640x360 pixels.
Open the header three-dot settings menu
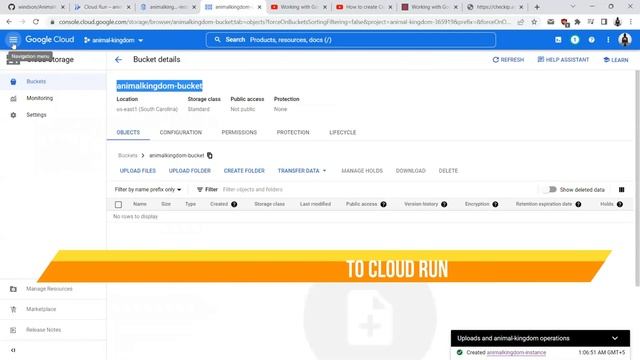(x=608, y=40)
